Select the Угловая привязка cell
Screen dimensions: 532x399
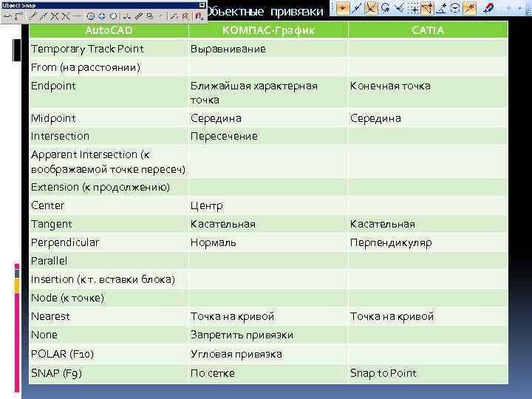pyautogui.click(x=268, y=354)
